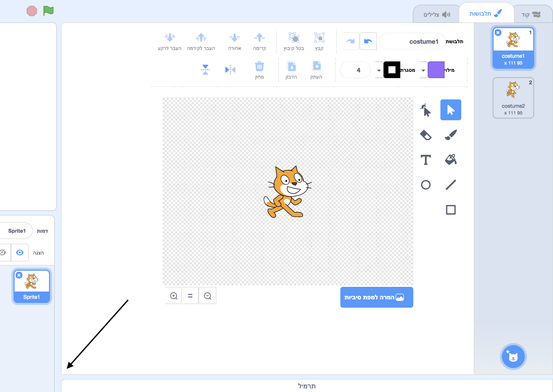Click the flip horizontal icon
553x392 pixels.
point(230,70)
